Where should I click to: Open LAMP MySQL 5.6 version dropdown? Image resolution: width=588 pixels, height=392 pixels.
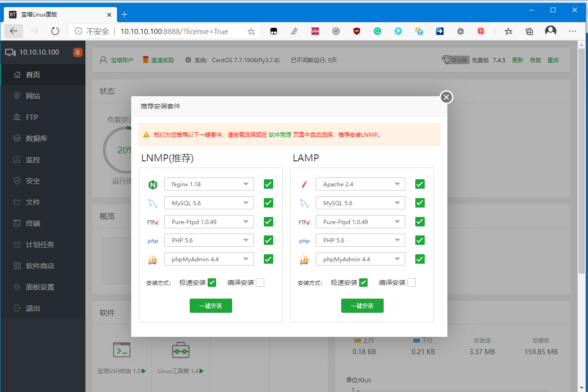[x=361, y=203]
